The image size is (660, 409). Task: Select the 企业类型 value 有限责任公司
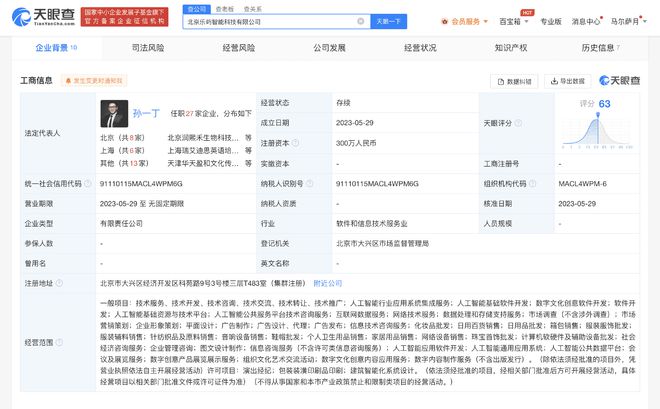click(121, 223)
